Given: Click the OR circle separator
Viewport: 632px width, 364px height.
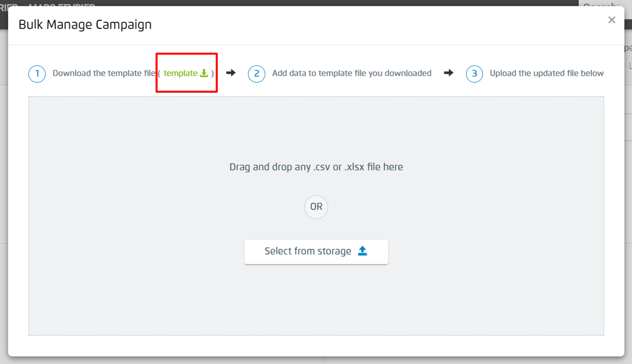Looking at the screenshot, I should tap(316, 207).
